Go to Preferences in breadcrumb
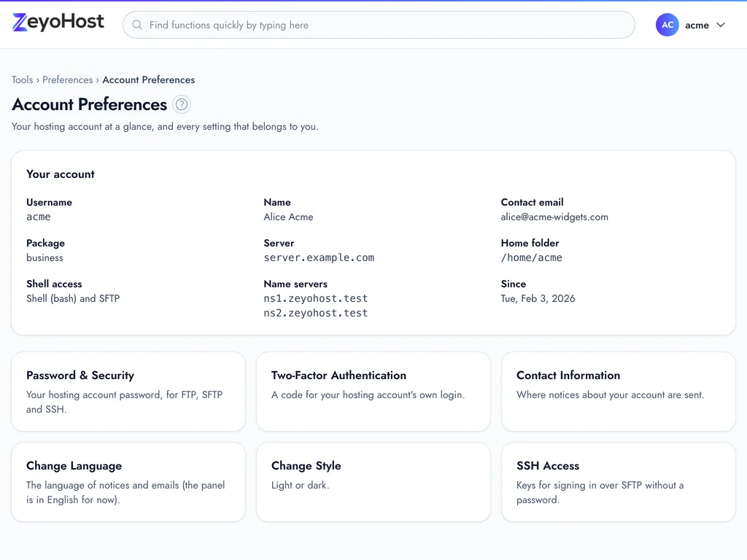The image size is (747, 560). [68, 79]
